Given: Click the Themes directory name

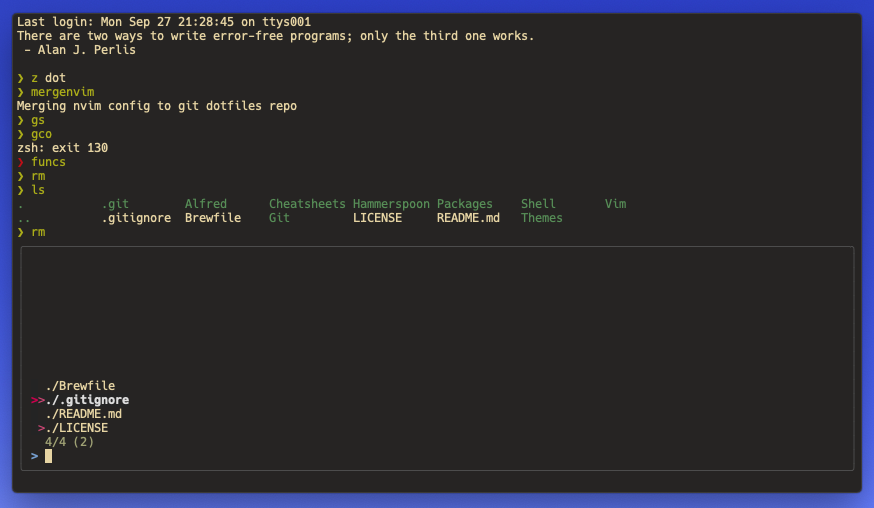Looking at the screenshot, I should (542, 218).
